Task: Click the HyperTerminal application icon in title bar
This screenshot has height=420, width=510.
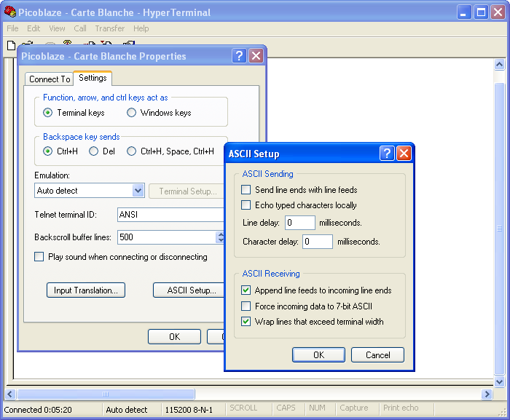Action: 10,12
